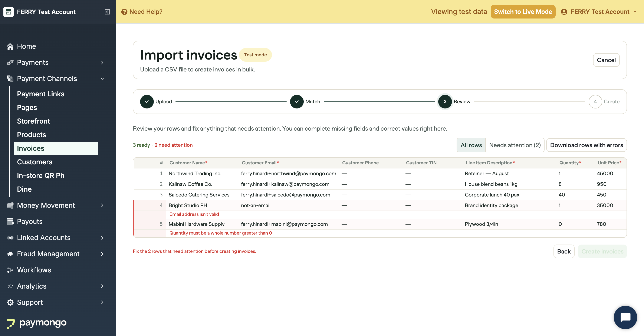Click the PayMongo logo at sidebar bottom
The height and width of the screenshot is (336, 644).
coord(36,323)
